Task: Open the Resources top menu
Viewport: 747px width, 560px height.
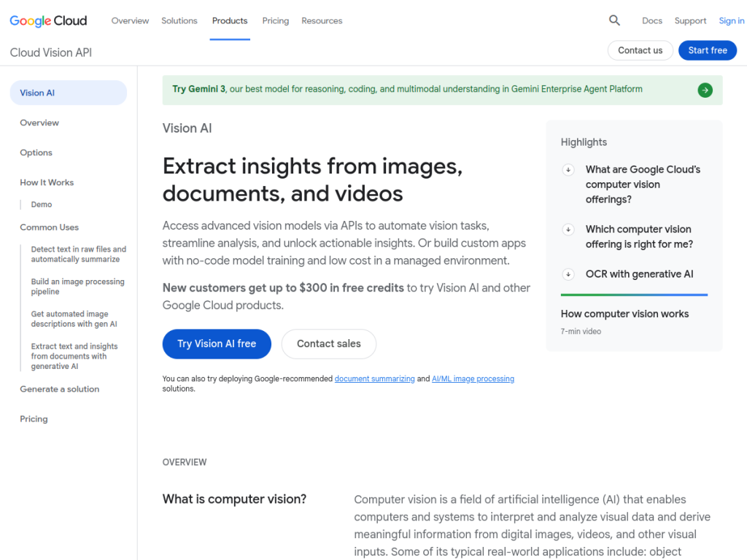Action: (x=322, y=21)
